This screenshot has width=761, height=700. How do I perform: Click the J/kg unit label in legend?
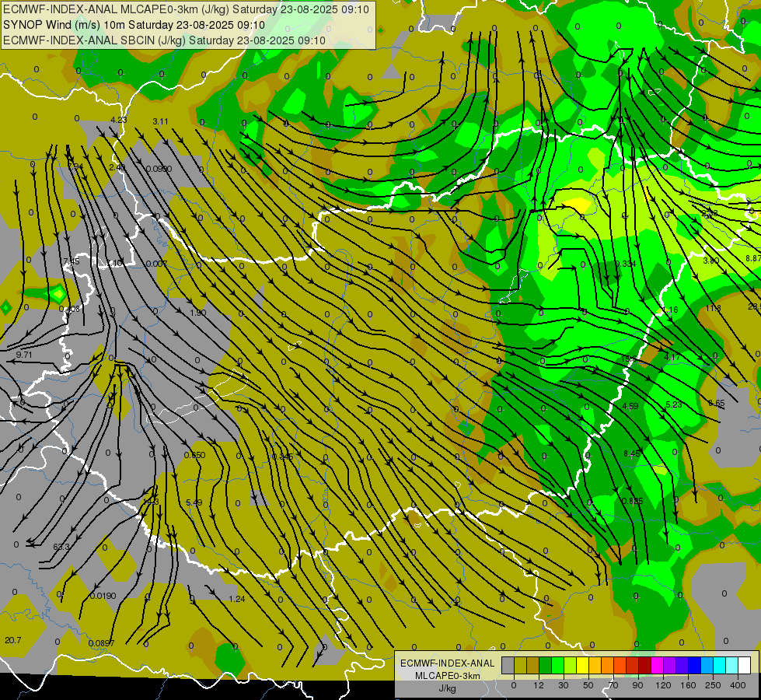click(x=447, y=688)
